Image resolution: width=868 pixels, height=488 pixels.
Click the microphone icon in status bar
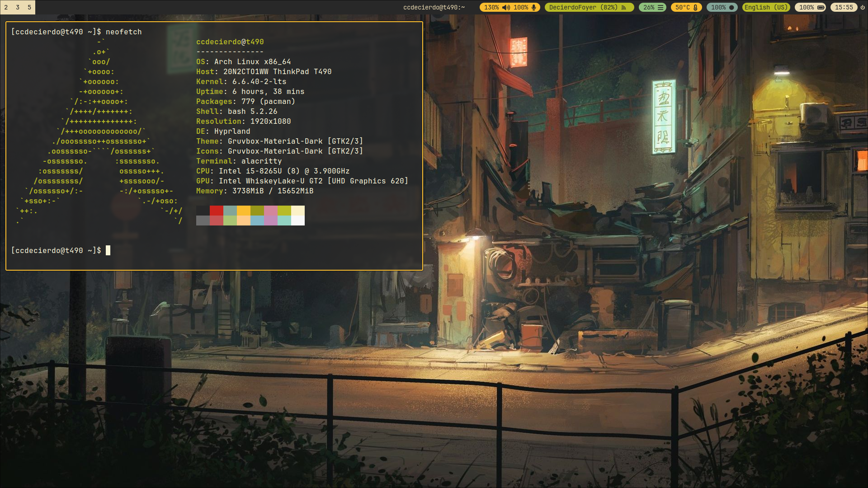[x=534, y=7]
